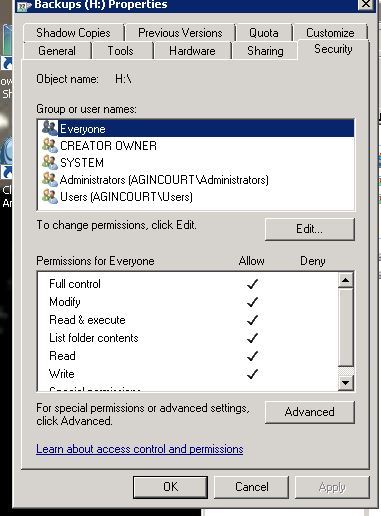Click the Write Allow checkmark
This screenshot has height=516, width=381.
pos(252,374)
